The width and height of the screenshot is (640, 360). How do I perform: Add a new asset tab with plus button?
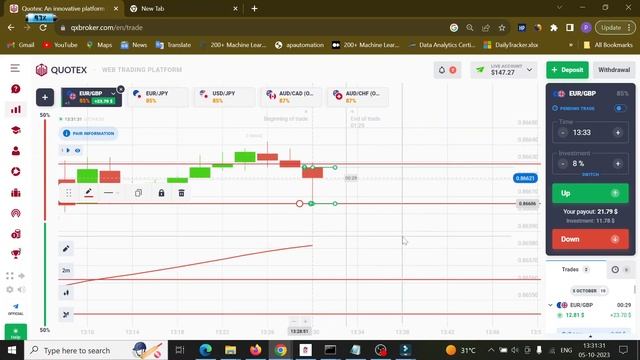pos(45,97)
